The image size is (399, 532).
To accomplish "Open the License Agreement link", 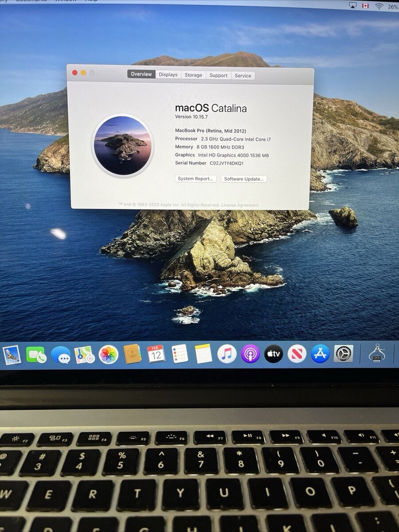I will click(240, 205).
